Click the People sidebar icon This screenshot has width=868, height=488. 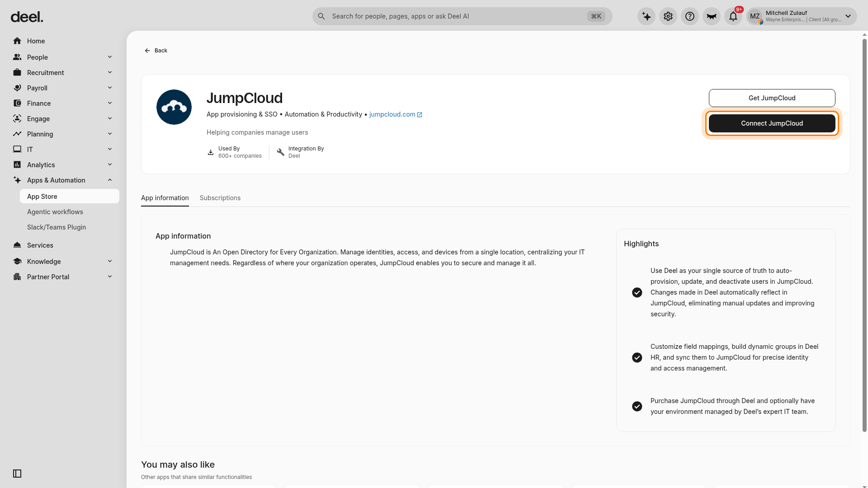[x=17, y=57]
